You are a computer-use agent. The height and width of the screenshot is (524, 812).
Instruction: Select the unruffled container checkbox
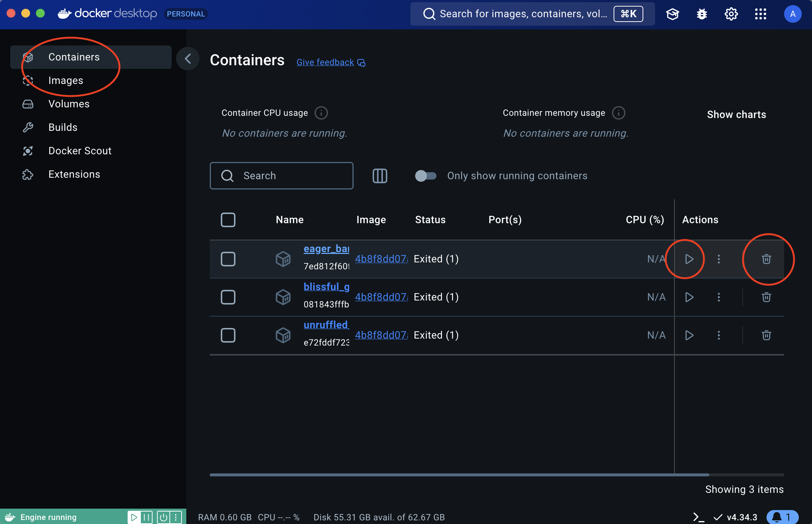coord(228,335)
